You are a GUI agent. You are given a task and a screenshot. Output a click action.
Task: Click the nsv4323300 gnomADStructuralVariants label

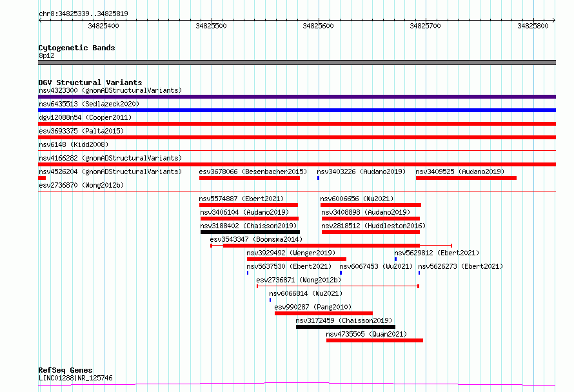click(x=110, y=90)
